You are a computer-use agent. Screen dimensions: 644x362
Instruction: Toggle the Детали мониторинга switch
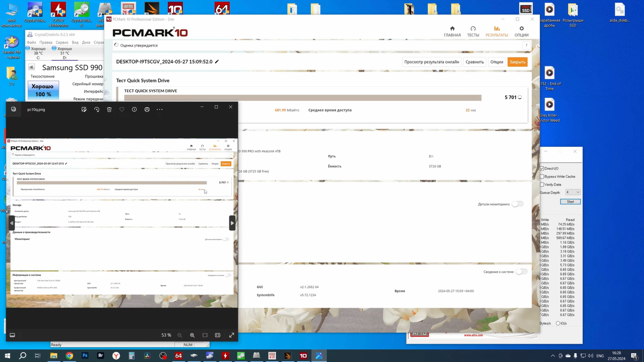click(x=518, y=204)
